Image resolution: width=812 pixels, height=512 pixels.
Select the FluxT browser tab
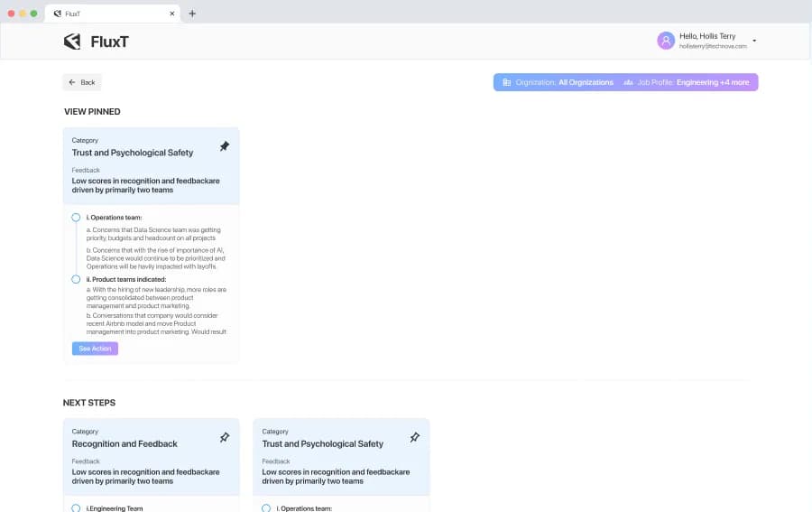[113, 14]
